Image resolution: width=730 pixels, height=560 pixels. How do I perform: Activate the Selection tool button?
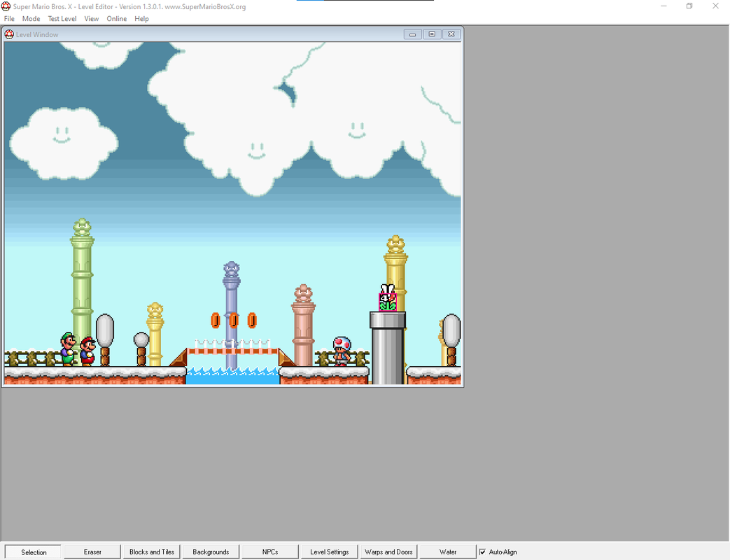coord(34,552)
